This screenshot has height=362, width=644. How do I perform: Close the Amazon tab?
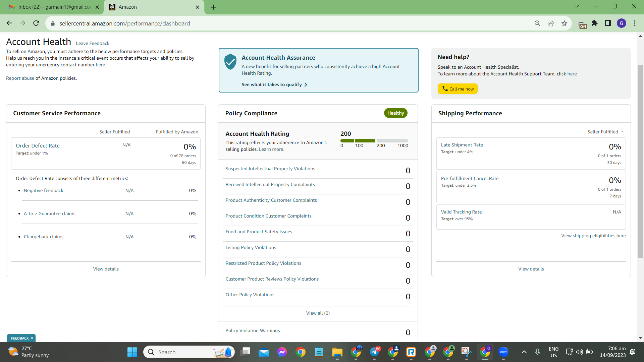coord(198,7)
